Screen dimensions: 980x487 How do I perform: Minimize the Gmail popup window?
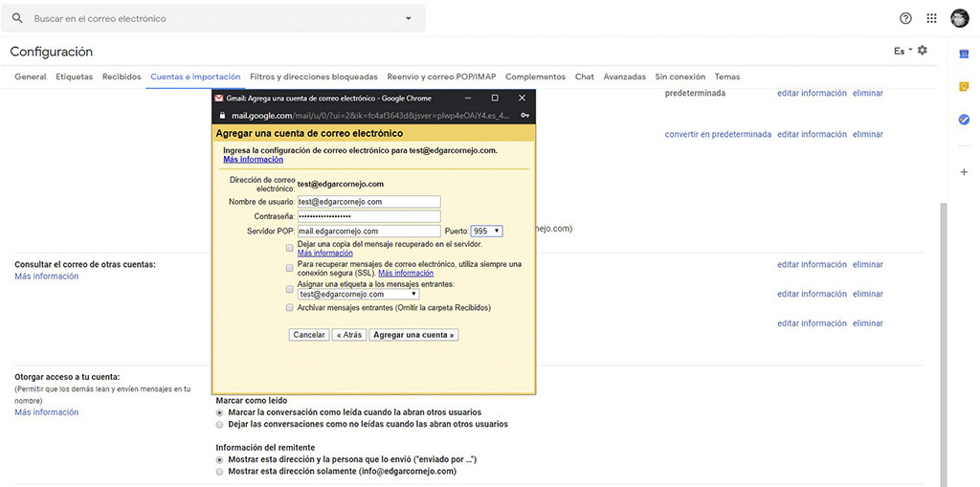pos(467,99)
